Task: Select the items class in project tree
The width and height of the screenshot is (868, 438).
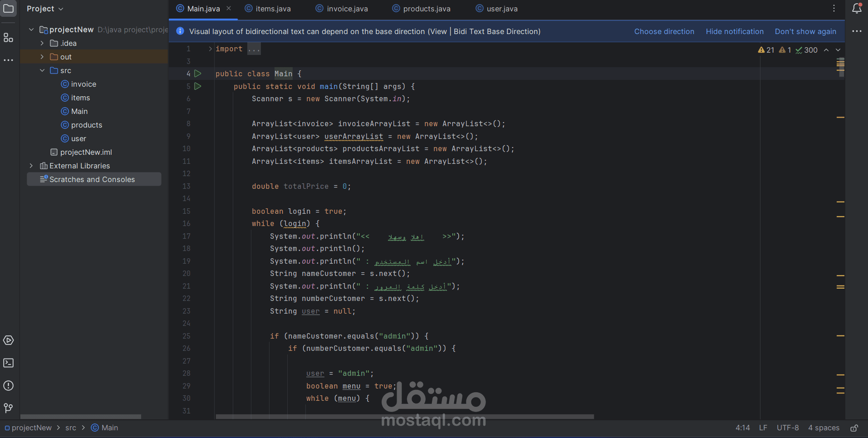Action: tap(75, 98)
